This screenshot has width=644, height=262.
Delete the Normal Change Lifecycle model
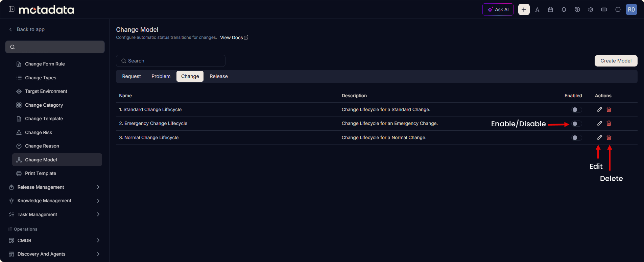click(x=609, y=137)
